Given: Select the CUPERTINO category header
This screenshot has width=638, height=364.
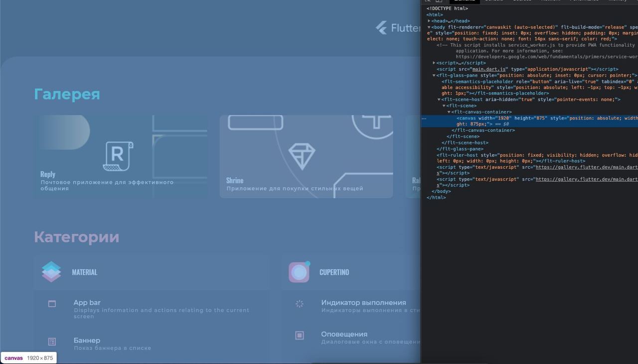Looking at the screenshot, I should pyautogui.click(x=351, y=272).
